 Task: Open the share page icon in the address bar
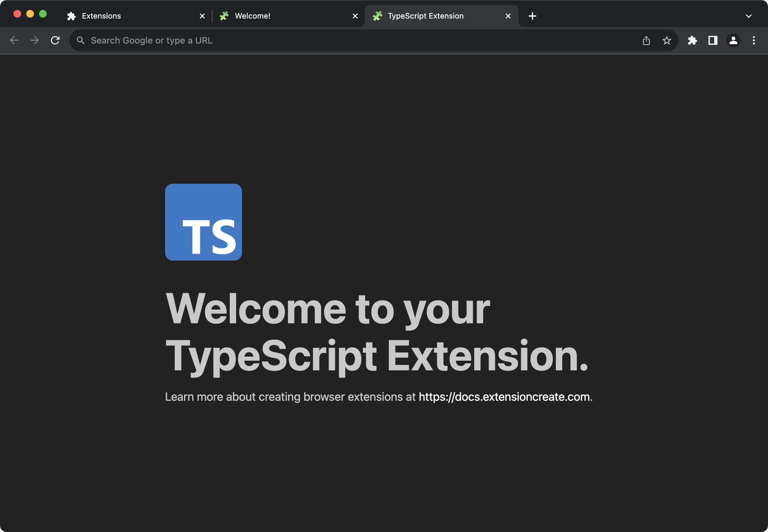point(646,40)
